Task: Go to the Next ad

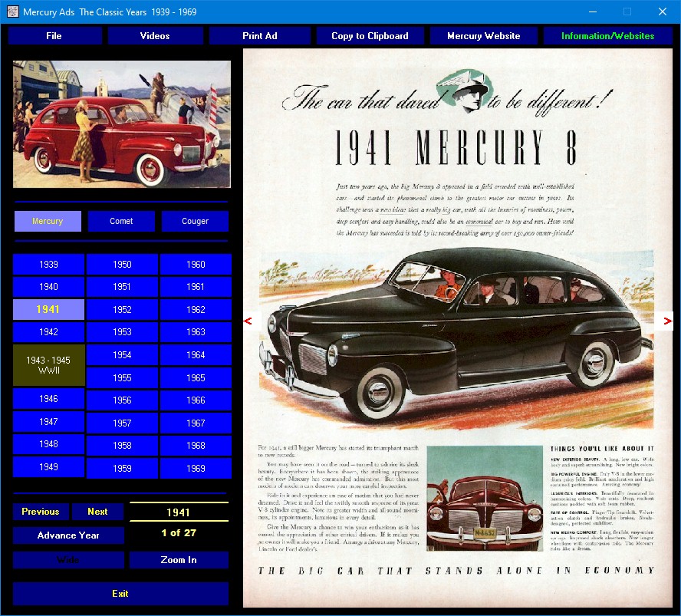Action: (97, 512)
